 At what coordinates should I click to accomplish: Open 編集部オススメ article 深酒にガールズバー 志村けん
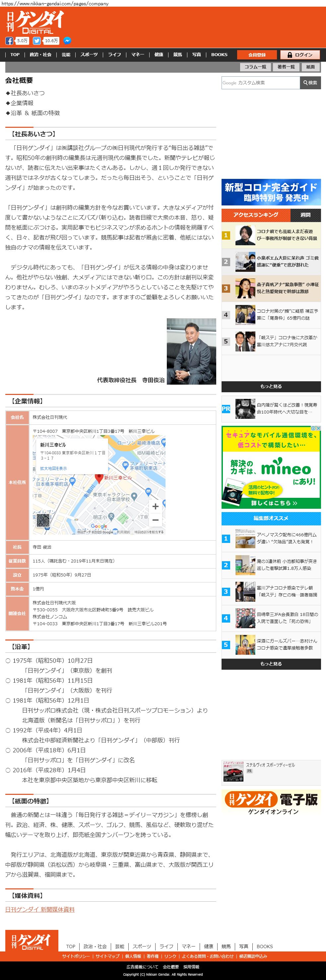(271, 644)
